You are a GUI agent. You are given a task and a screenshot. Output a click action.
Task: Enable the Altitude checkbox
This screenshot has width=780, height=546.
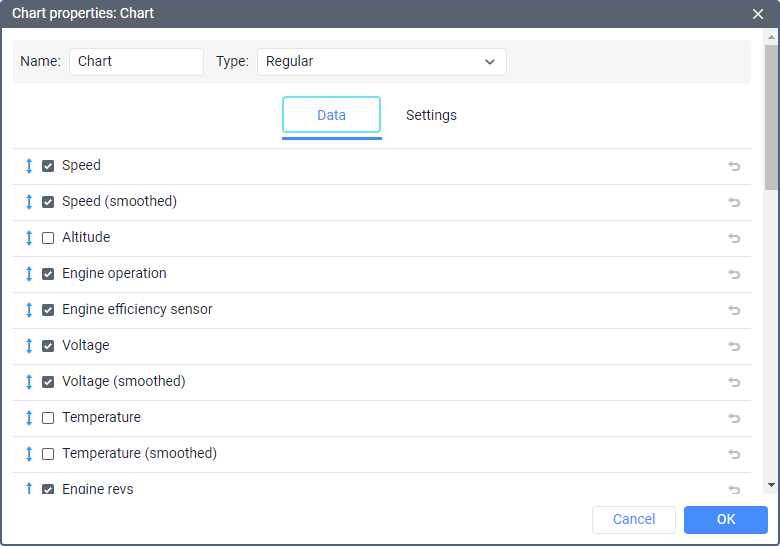coord(48,238)
